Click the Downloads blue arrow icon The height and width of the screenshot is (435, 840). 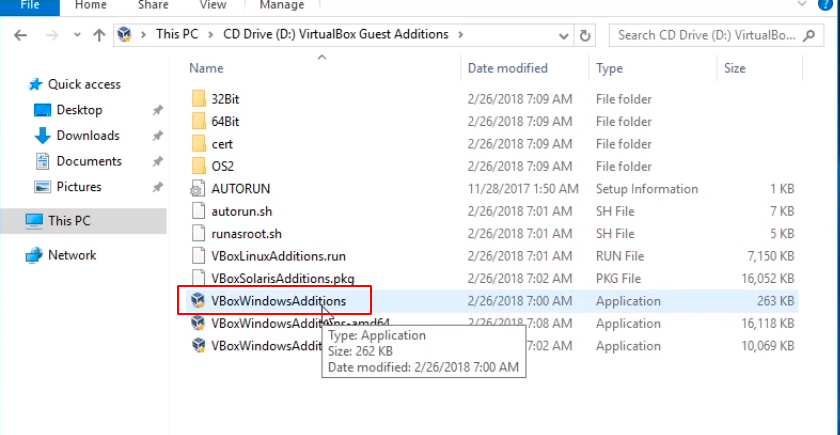pyautogui.click(x=42, y=136)
